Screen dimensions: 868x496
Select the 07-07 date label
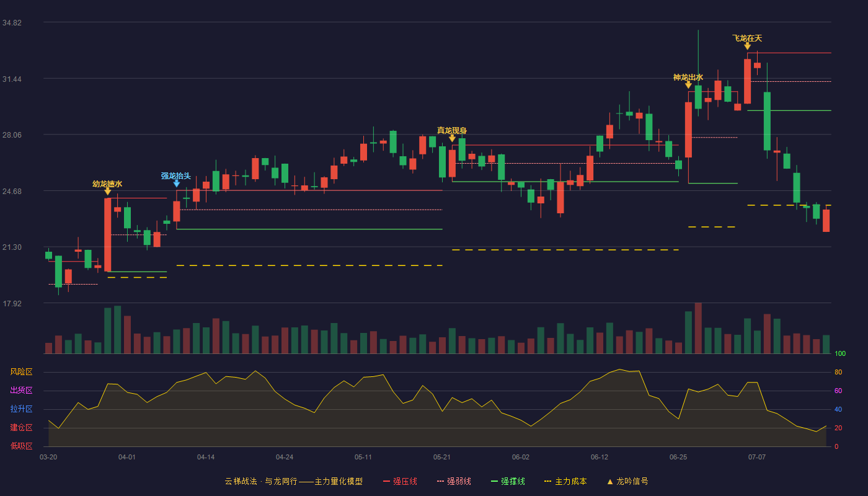(757, 457)
